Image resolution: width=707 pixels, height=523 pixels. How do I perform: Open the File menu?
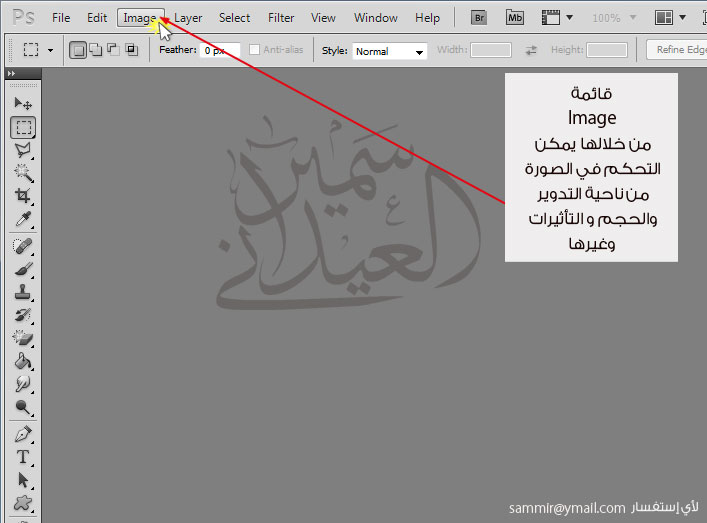pyautogui.click(x=61, y=18)
